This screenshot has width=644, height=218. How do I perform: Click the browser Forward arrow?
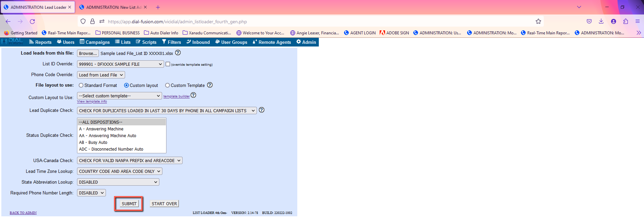(20, 21)
